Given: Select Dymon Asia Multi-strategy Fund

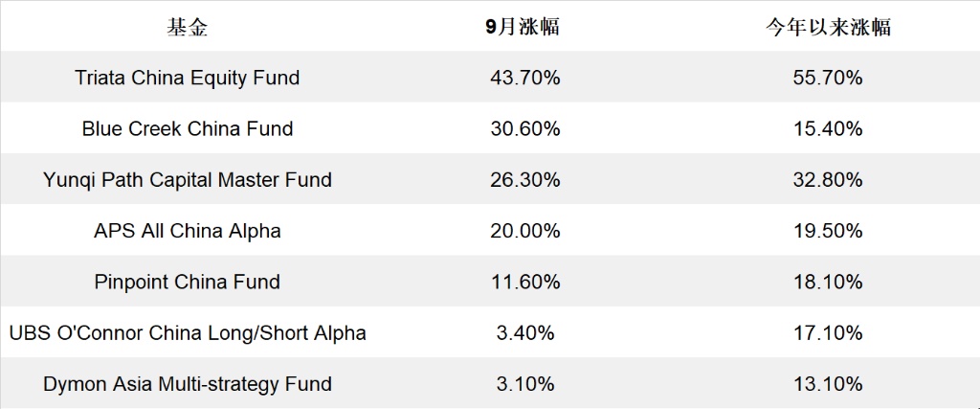Looking at the screenshot, I should (x=187, y=384).
